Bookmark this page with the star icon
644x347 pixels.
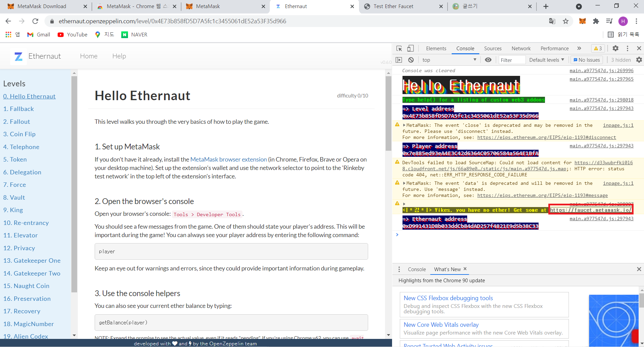566,21
